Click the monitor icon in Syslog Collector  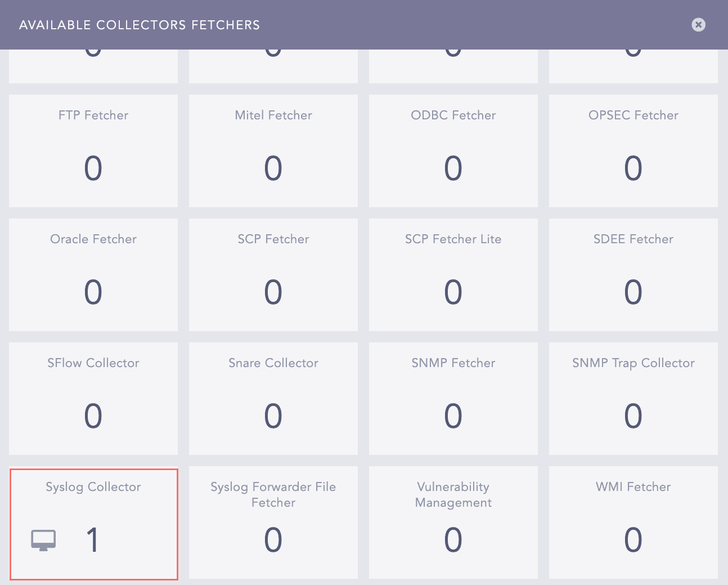(x=43, y=540)
